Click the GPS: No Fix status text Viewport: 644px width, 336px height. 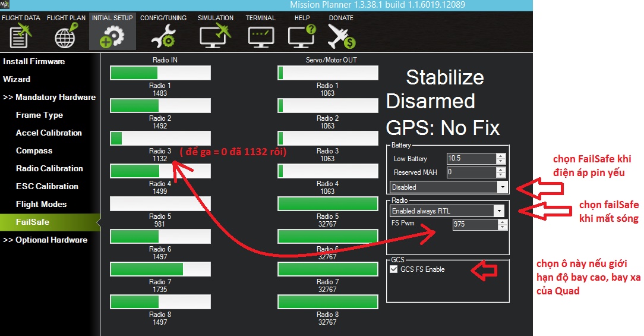point(443,128)
